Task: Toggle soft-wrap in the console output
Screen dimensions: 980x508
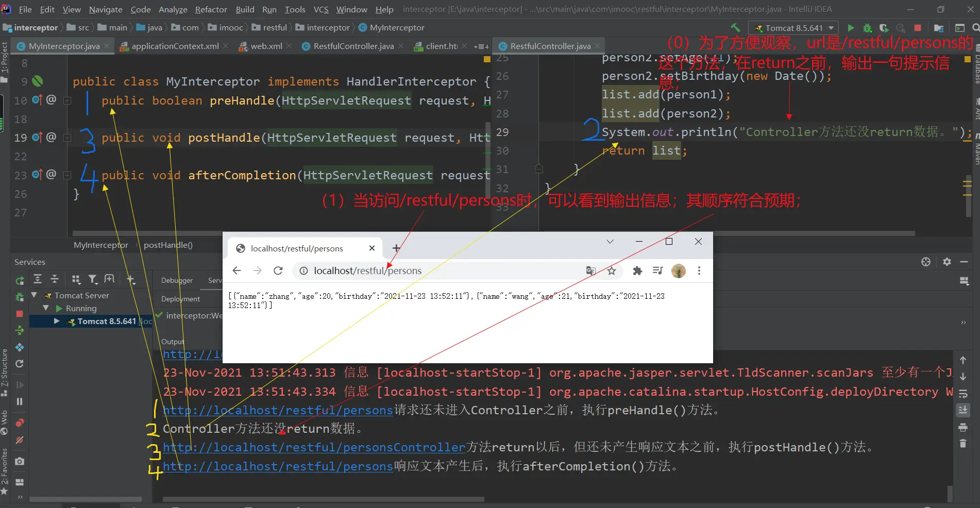Action: tap(962, 394)
